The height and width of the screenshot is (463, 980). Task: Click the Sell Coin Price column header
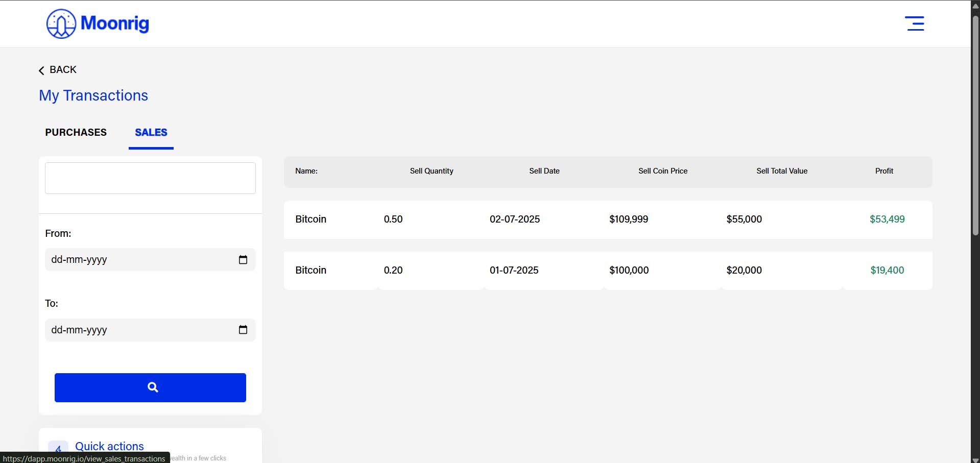click(663, 171)
